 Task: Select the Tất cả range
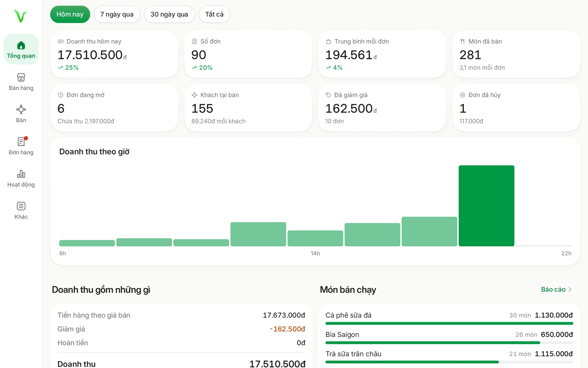(214, 14)
